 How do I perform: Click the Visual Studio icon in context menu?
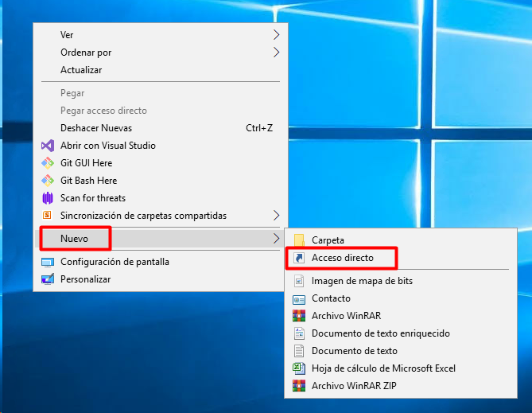point(48,146)
